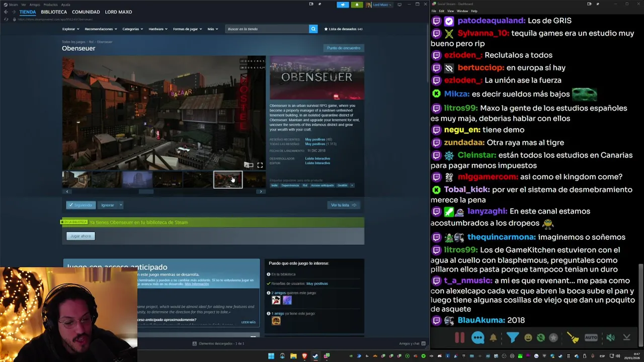Open Amigos y chat in Steam
This screenshot has height=362, width=644.
412,343
